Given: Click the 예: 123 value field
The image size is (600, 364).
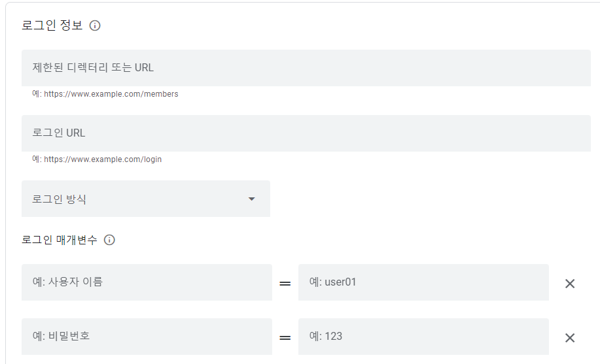Looking at the screenshot, I should coord(423,337).
